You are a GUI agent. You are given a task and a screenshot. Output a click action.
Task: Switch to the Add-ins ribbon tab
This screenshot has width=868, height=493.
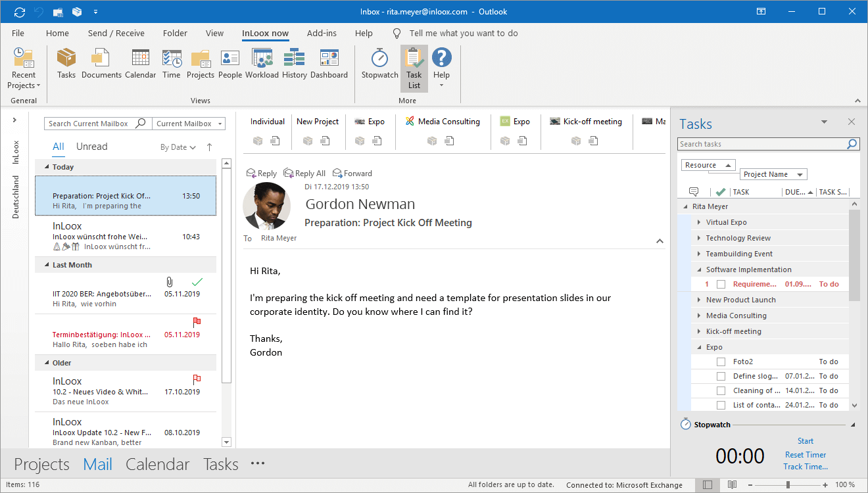tap(322, 33)
